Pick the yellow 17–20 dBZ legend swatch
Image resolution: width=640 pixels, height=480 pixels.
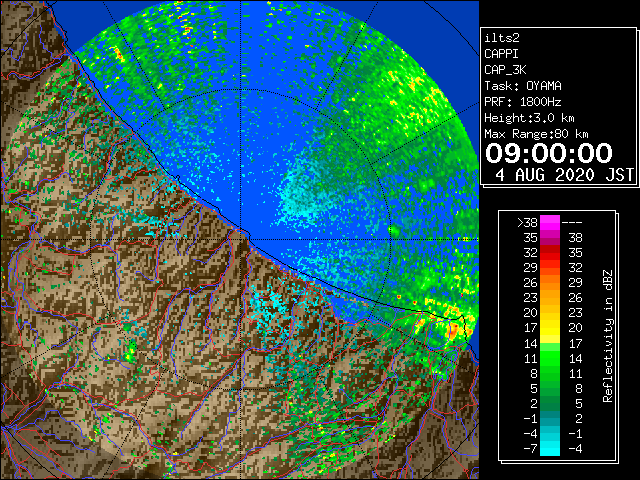tap(550, 328)
